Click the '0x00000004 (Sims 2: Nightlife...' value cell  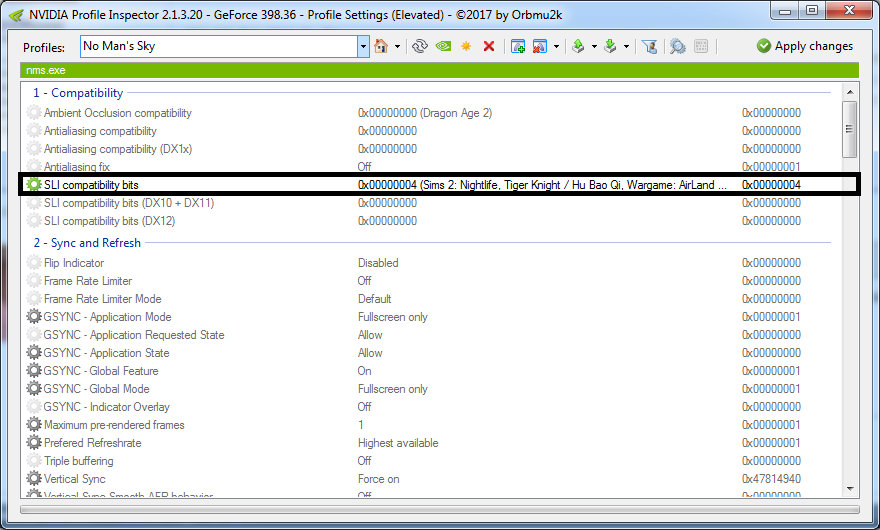[x=542, y=185]
